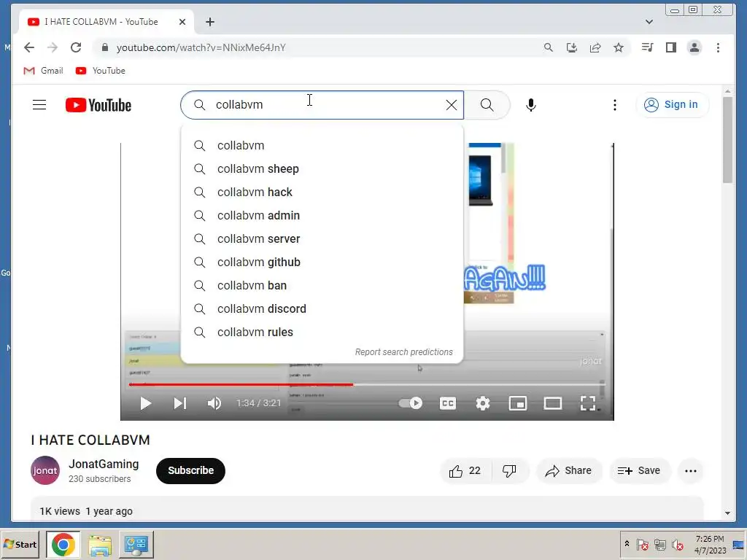The image size is (747, 560).
Task: Switch to miniplayer
Action: pos(518,403)
